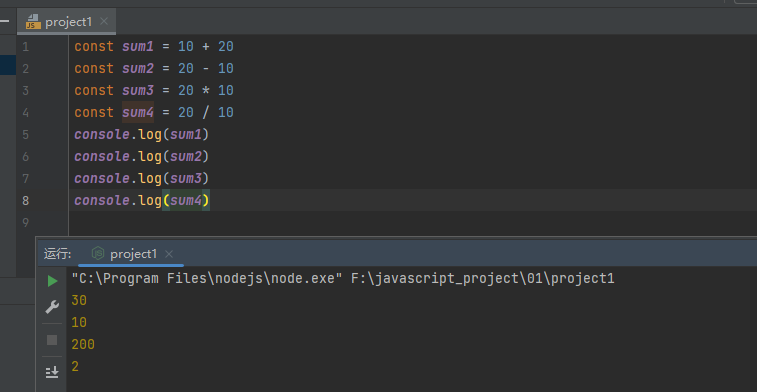Click line number 8 in the gutter
Screen dimensions: 757x392
point(25,200)
